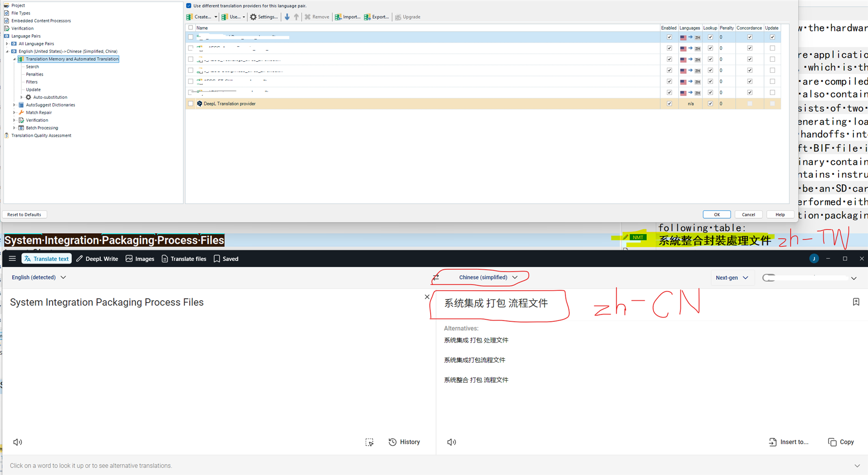Viewport: 868px width, 475px height.
Task: Clear the DeepL source text with the X
Action: tap(427, 297)
